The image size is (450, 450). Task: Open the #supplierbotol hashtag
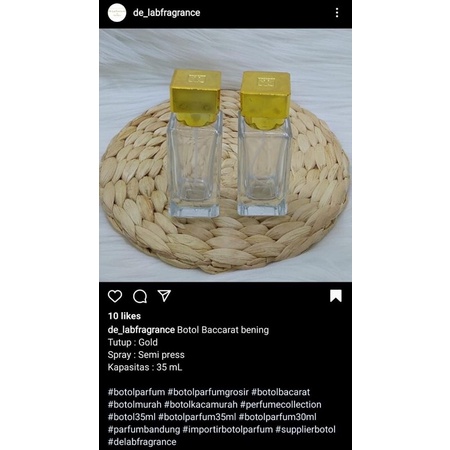pyautogui.click(x=305, y=429)
